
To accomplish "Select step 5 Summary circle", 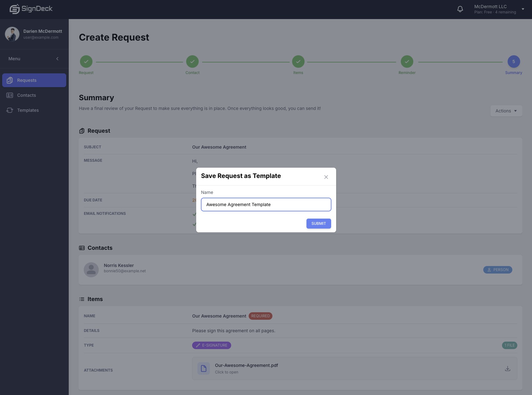I will [514, 62].
